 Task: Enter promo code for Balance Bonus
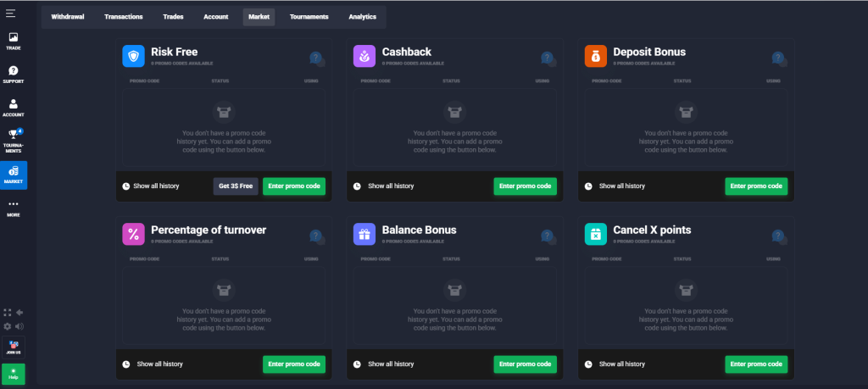pos(525,364)
